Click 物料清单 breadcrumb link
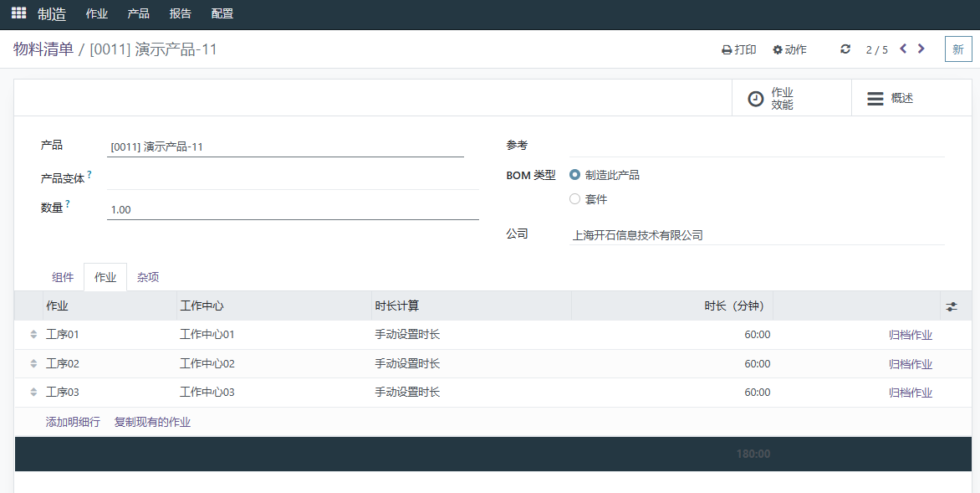The image size is (980, 493). click(x=43, y=49)
